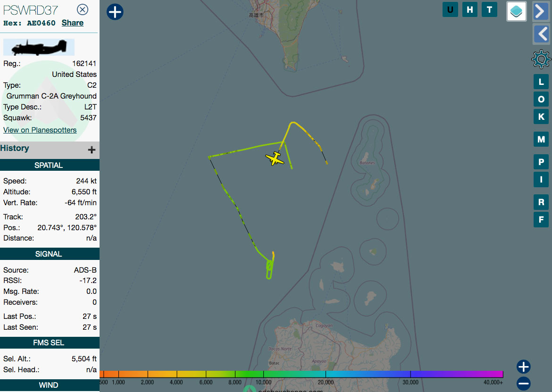Click the Ilocos Norte map label

coord(280,349)
